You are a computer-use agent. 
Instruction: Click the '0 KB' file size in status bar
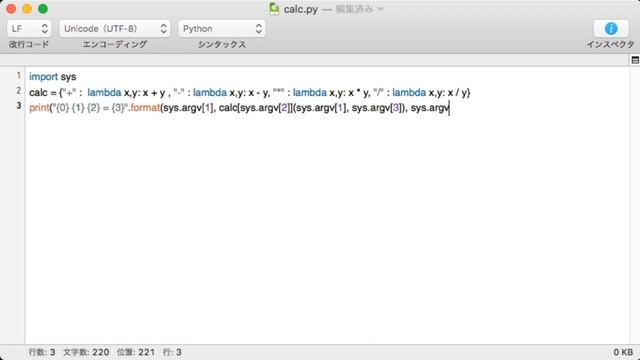pyautogui.click(x=623, y=352)
